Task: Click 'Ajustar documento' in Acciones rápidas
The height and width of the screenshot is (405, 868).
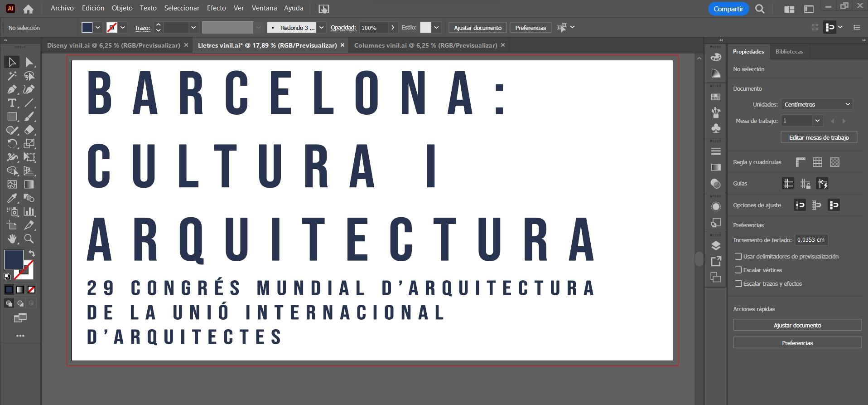Action: pos(797,325)
